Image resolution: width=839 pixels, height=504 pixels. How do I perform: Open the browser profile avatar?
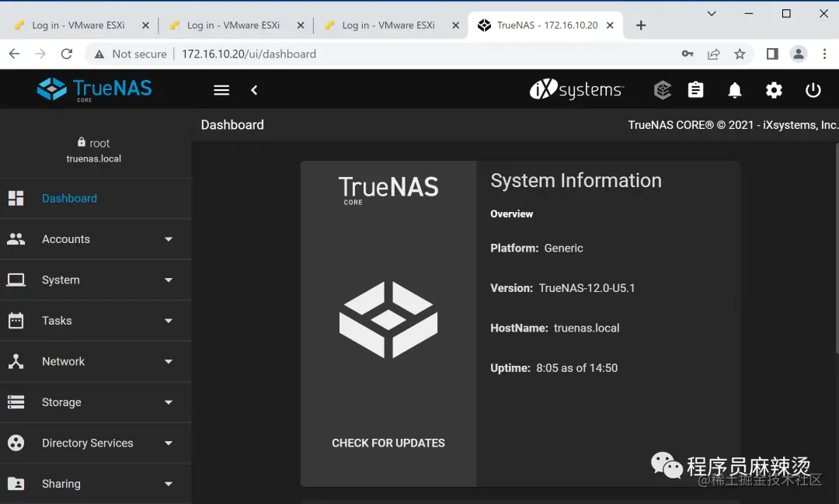click(x=799, y=54)
